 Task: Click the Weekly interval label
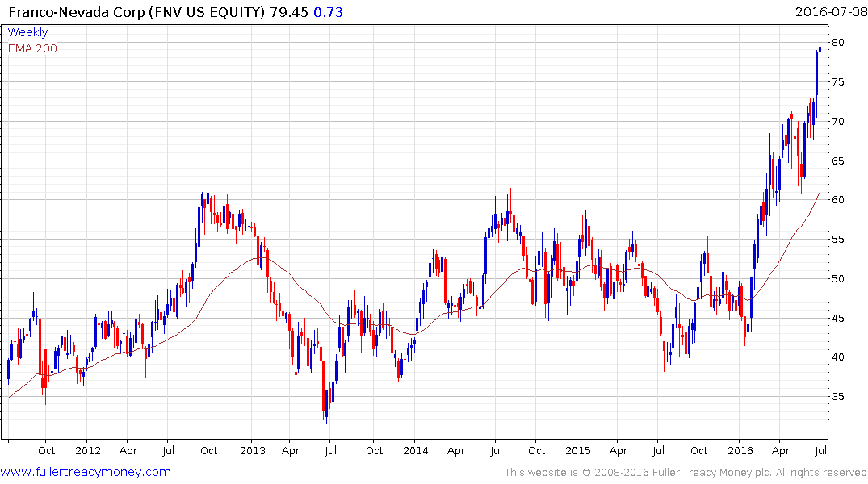click(27, 32)
